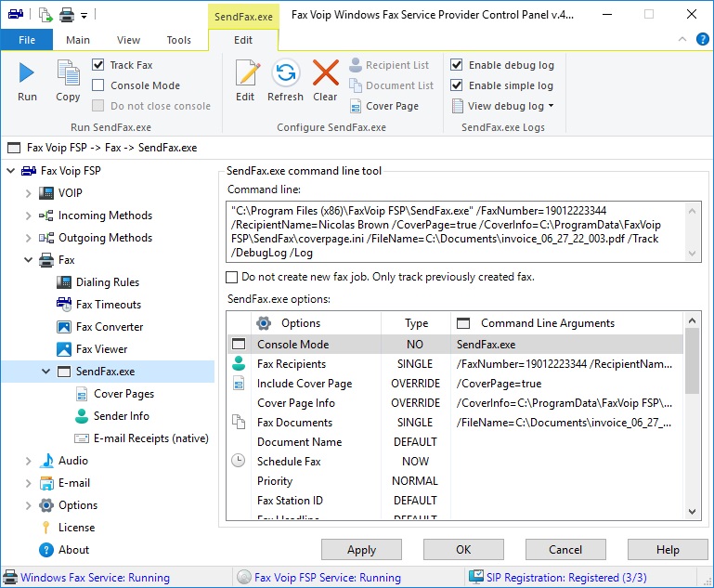Viewport: 714px width, 588px height.
Task: Open the blue Help question mark icon
Action: (x=702, y=39)
